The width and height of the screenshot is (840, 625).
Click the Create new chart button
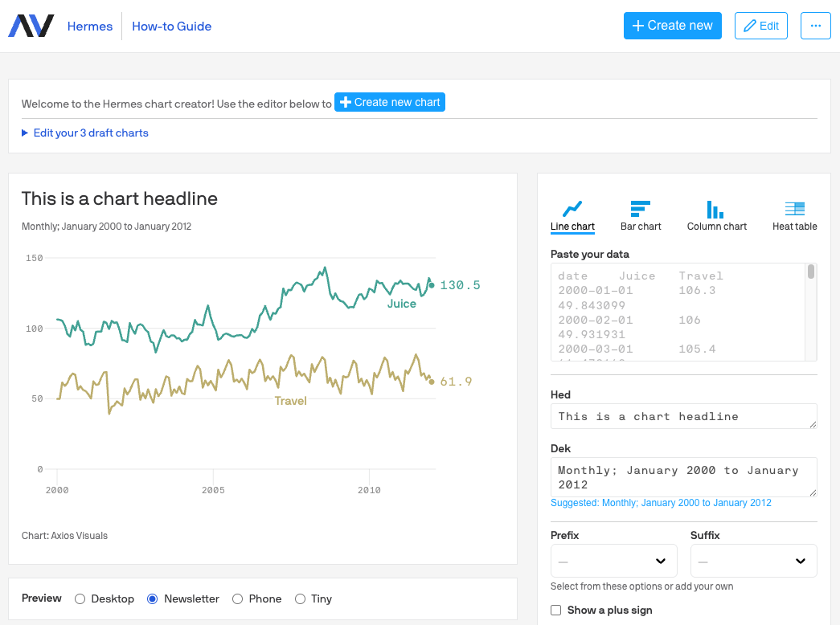pyautogui.click(x=390, y=102)
